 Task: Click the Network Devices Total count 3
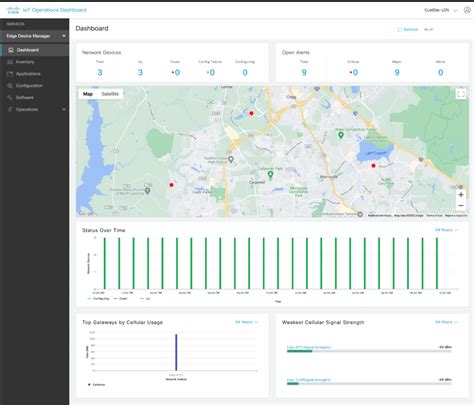tap(100, 72)
